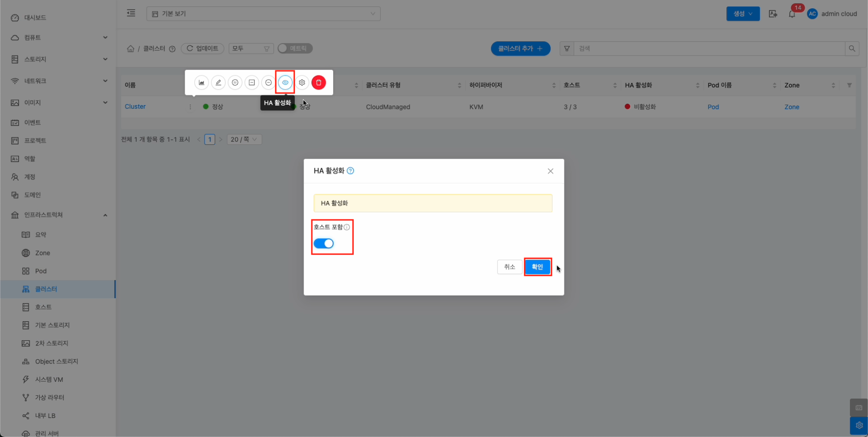Open the cluster metrics chart icon
The image size is (868, 437).
click(201, 82)
